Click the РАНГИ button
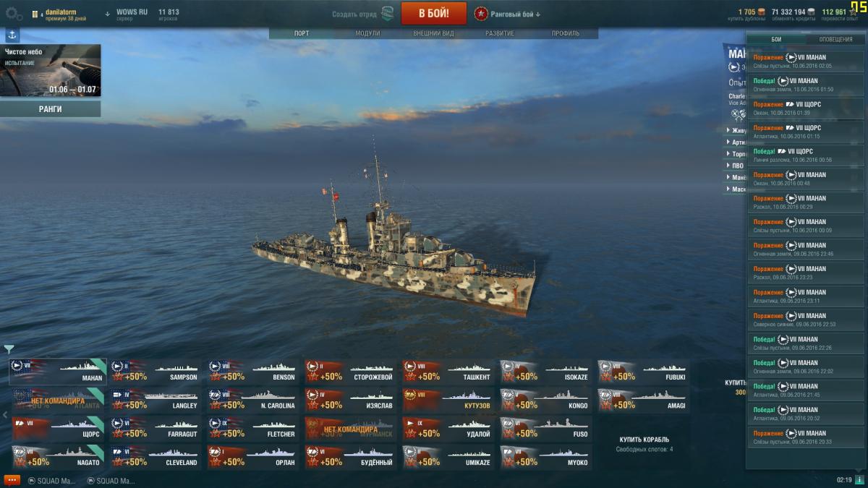Image resolution: width=868 pixels, height=488 pixels. [x=50, y=109]
